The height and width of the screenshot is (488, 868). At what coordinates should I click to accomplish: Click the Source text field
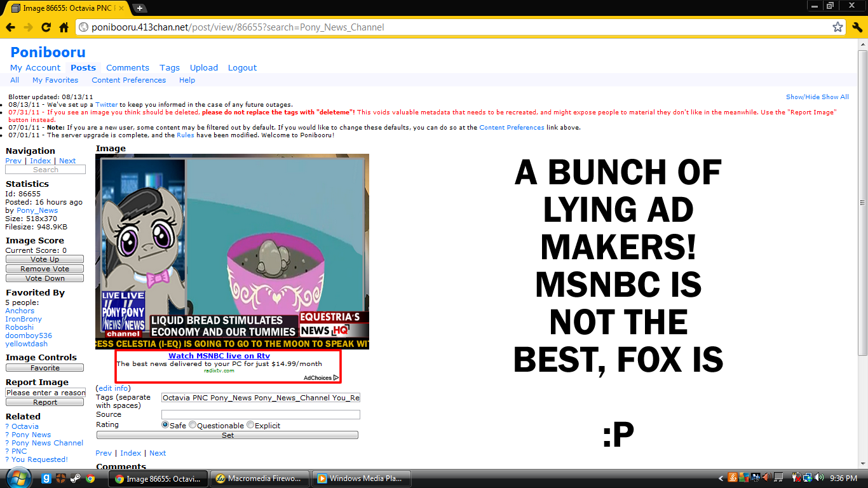[261, 414]
